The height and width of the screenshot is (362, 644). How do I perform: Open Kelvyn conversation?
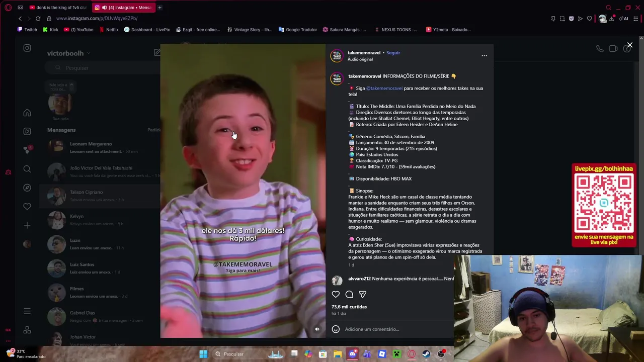101,220
